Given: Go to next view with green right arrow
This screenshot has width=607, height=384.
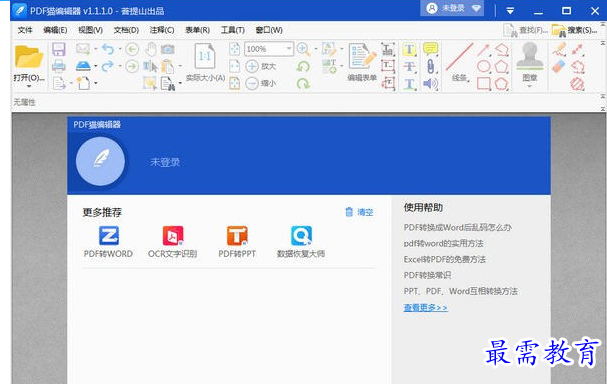Looking at the screenshot, I should pyautogui.click(x=132, y=66).
